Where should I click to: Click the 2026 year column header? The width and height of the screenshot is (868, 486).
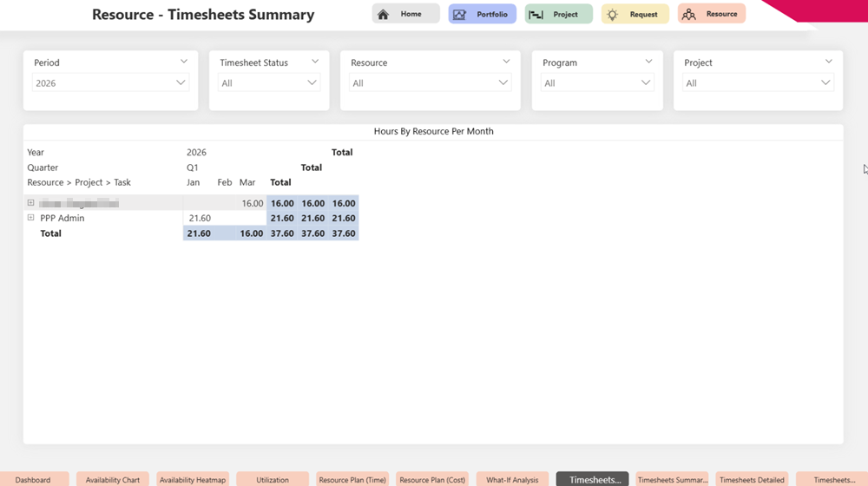click(x=196, y=152)
